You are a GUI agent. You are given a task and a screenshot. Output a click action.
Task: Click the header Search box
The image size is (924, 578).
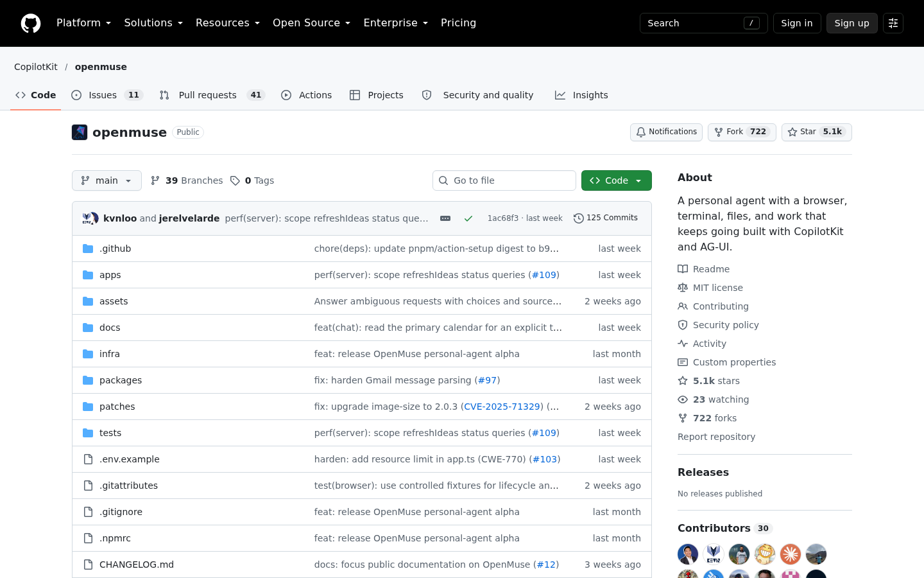click(x=704, y=23)
